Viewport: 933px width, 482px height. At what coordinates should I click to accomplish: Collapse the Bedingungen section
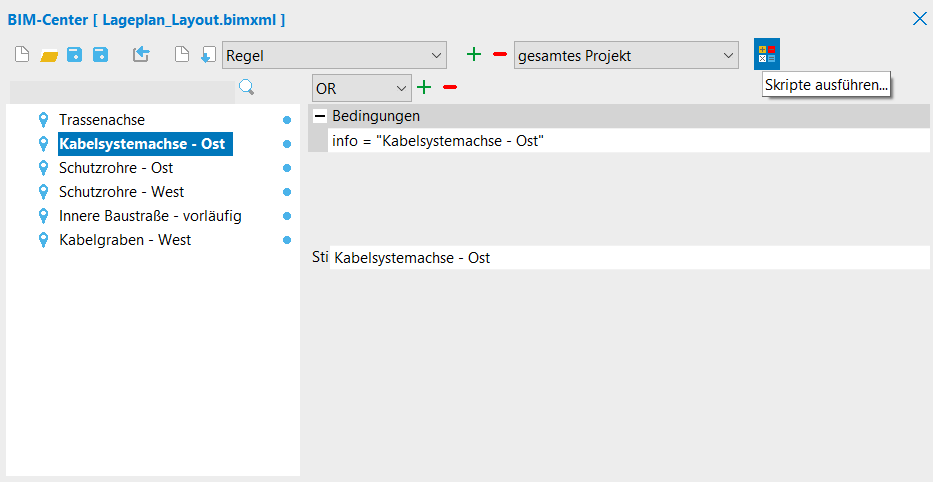(x=320, y=116)
